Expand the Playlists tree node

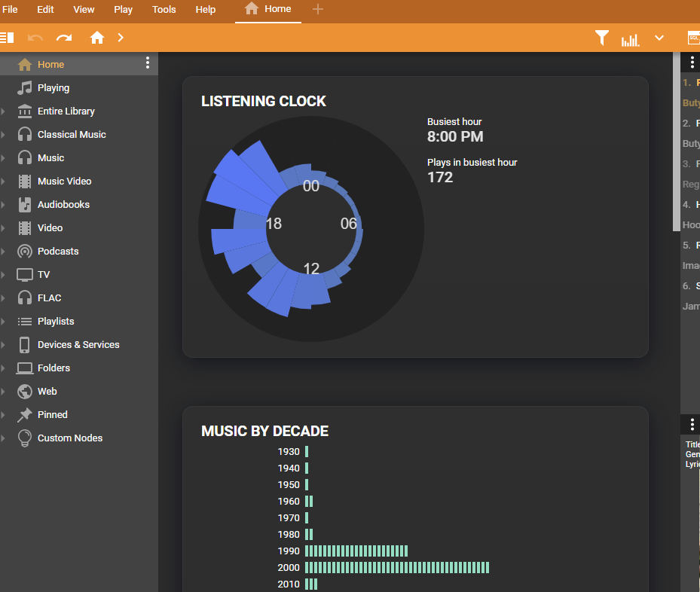[4, 322]
